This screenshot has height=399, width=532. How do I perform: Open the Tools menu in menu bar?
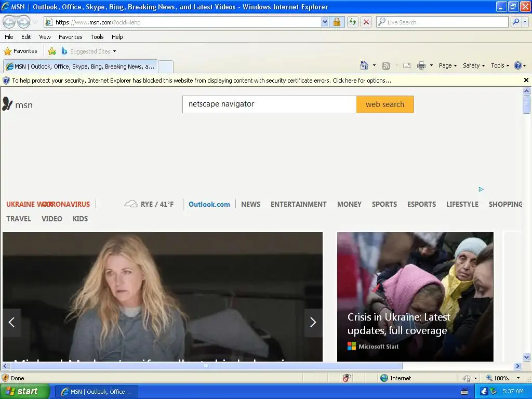[97, 37]
